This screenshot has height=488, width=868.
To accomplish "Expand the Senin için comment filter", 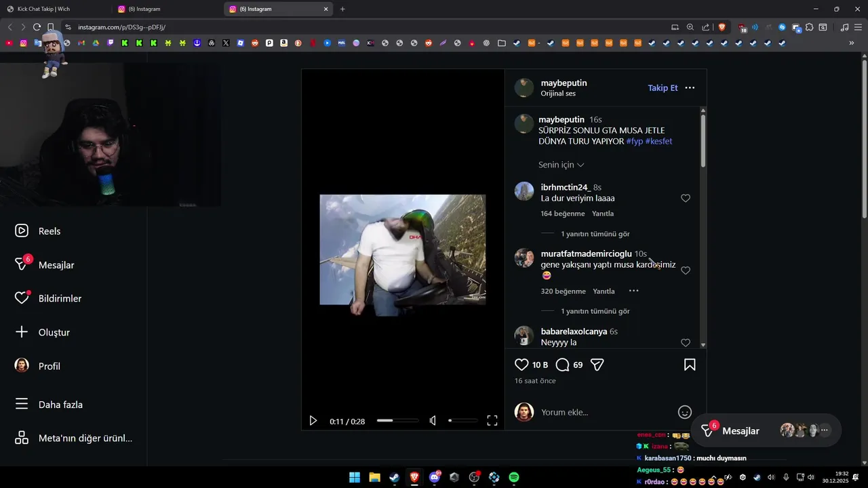I will click(561, 165).
